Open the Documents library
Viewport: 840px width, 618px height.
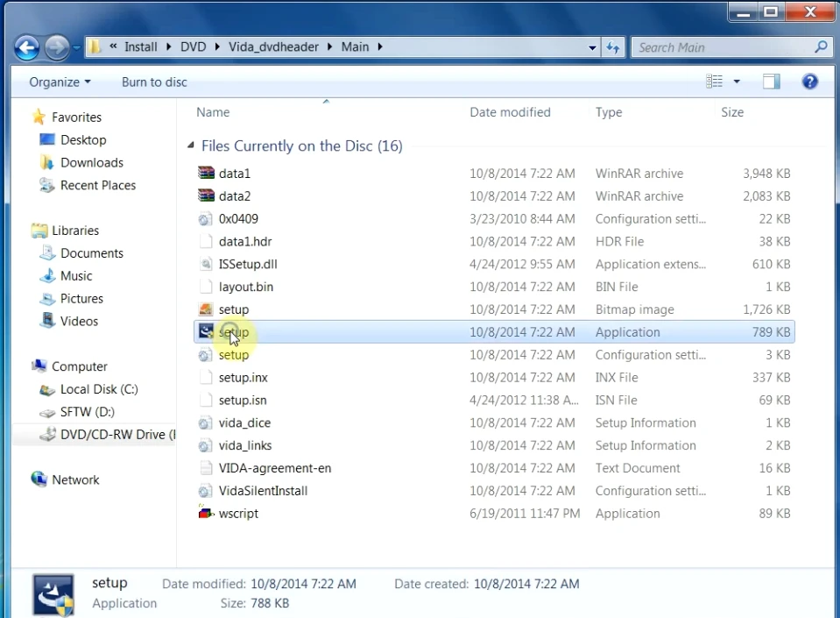pos(92,253)
